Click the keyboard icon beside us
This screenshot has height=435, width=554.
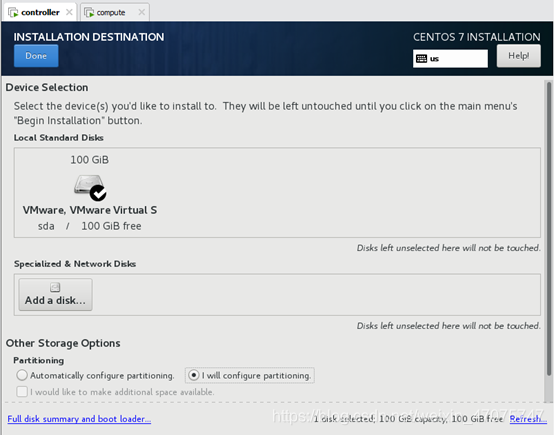[x=421, y=59]
